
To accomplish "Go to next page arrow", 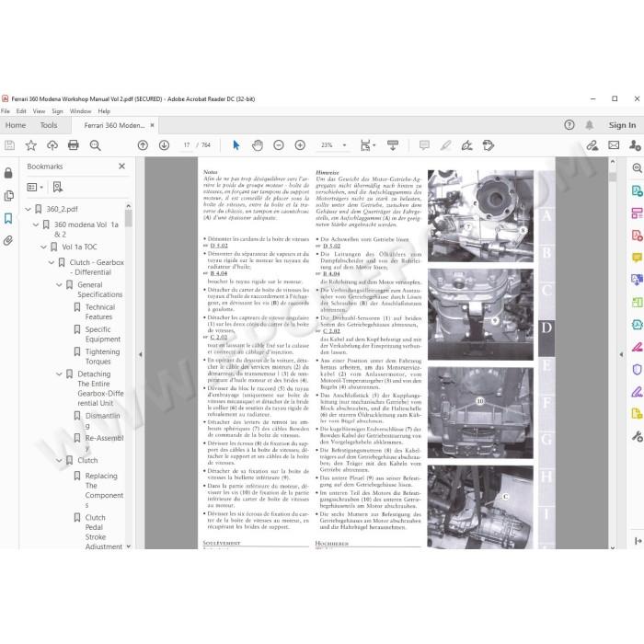I will pyautogui.click(x=164, y=145).
